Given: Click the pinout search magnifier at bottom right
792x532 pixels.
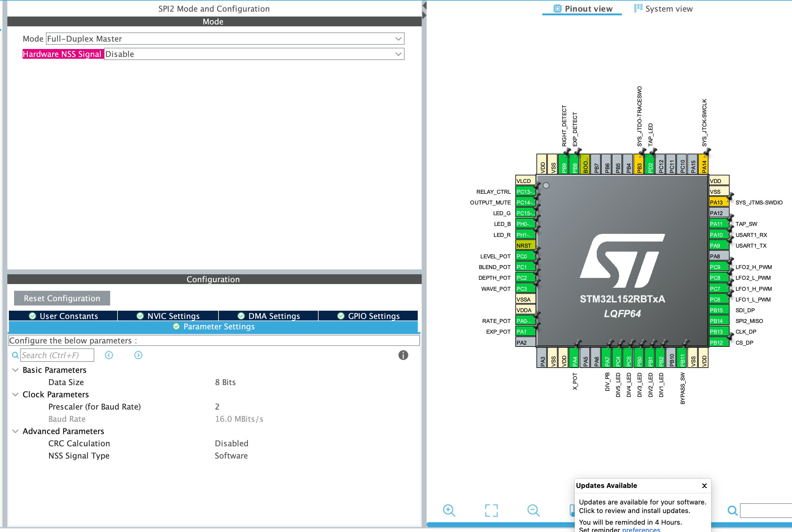Looking at the screenshot, I should point(732,510).
